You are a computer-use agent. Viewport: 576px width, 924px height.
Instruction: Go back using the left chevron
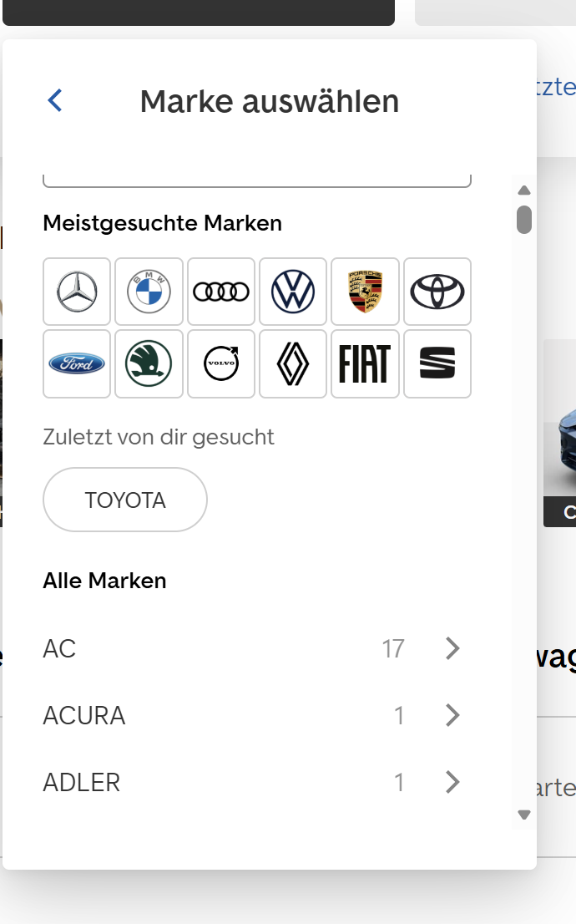55,101
